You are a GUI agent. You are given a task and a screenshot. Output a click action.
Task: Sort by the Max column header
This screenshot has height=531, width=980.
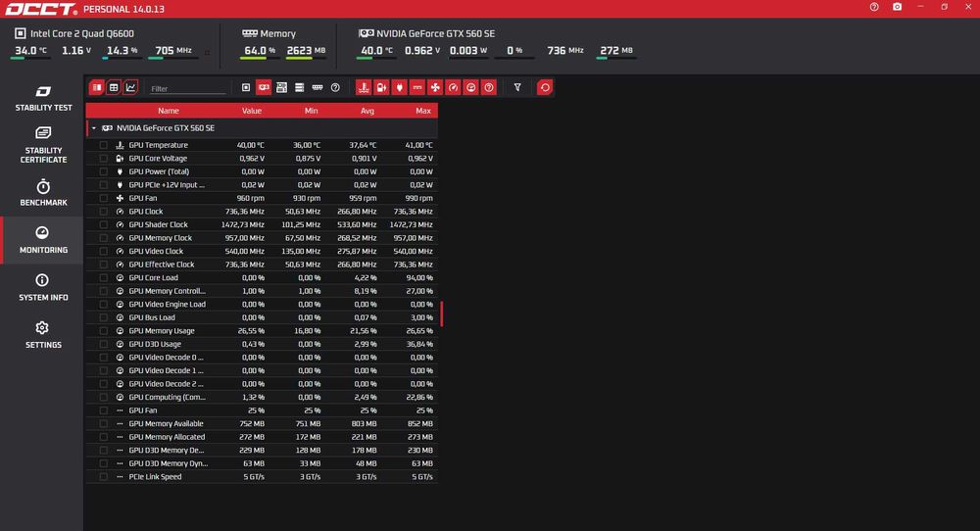pos(423,111)
